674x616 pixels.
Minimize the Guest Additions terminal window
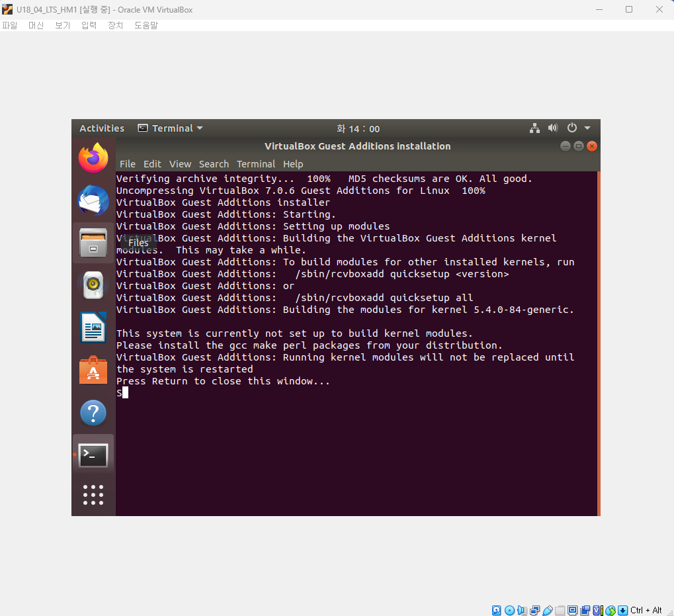click(566, 146)
